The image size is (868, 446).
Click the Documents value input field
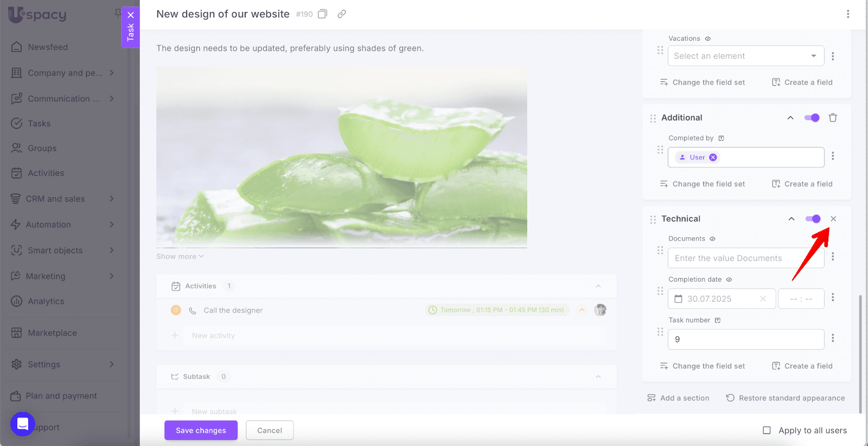[746, 258]
